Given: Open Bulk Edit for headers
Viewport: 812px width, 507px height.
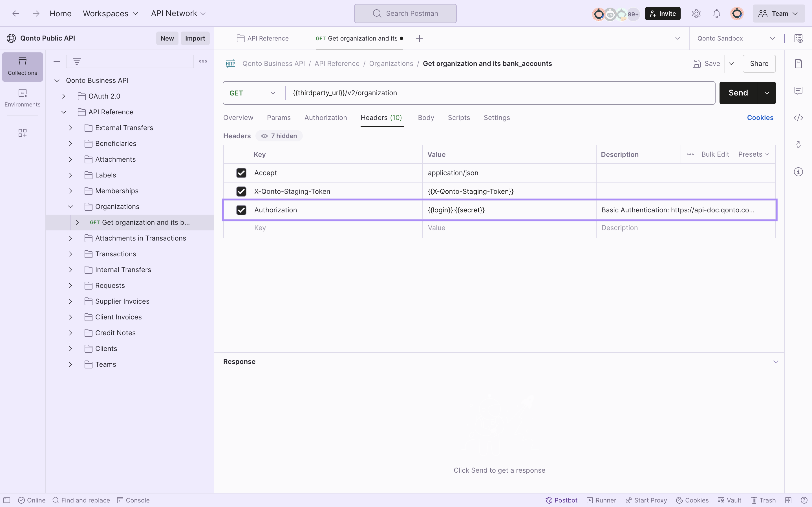Looking at the screenshot, I should pyautogui.click(x=715, y=154).
